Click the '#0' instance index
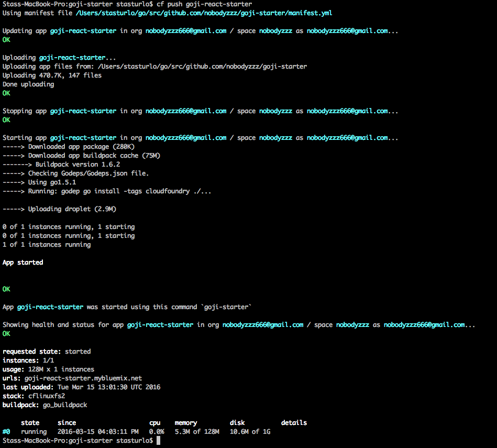Screen dimensions: 497x448 tap(6, 432)
